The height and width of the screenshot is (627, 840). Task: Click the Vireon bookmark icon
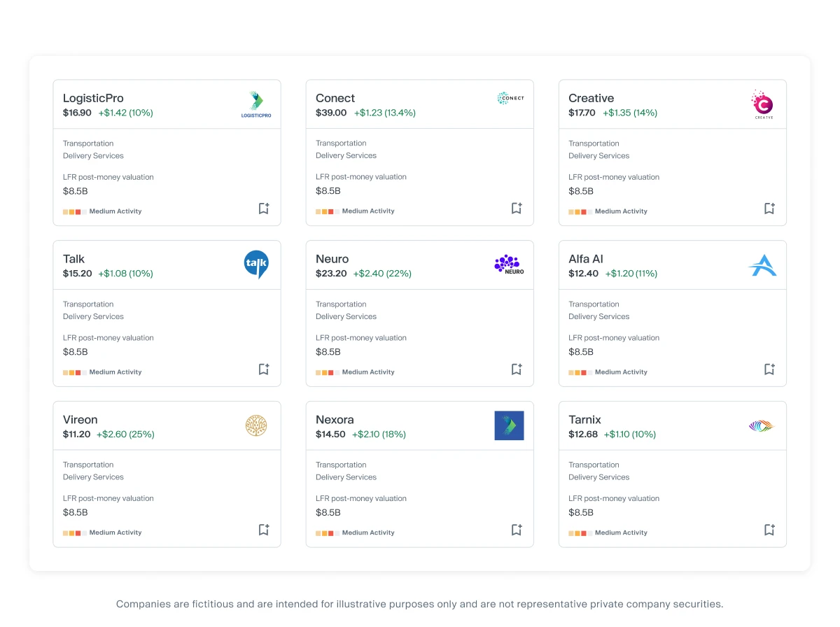(x=263, y=530)
